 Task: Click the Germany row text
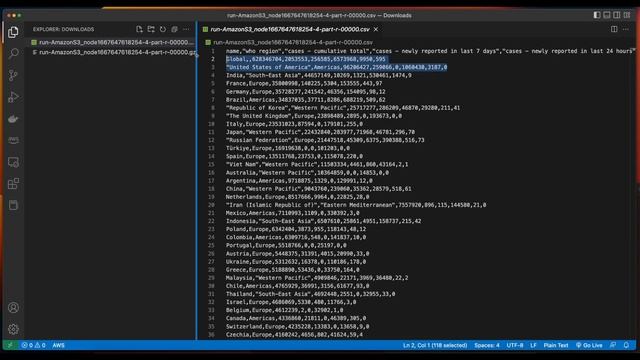[306, 92]
